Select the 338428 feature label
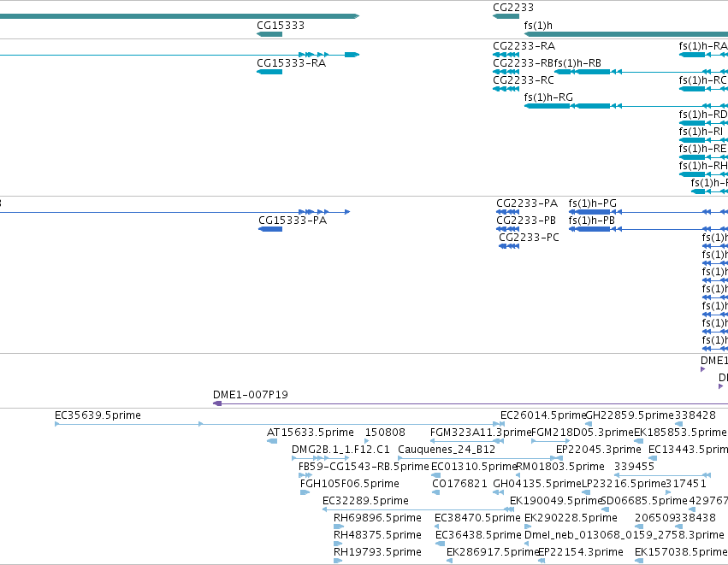This screenshot has width=728, height=565. pyautogui.click(x=695, y=415)
